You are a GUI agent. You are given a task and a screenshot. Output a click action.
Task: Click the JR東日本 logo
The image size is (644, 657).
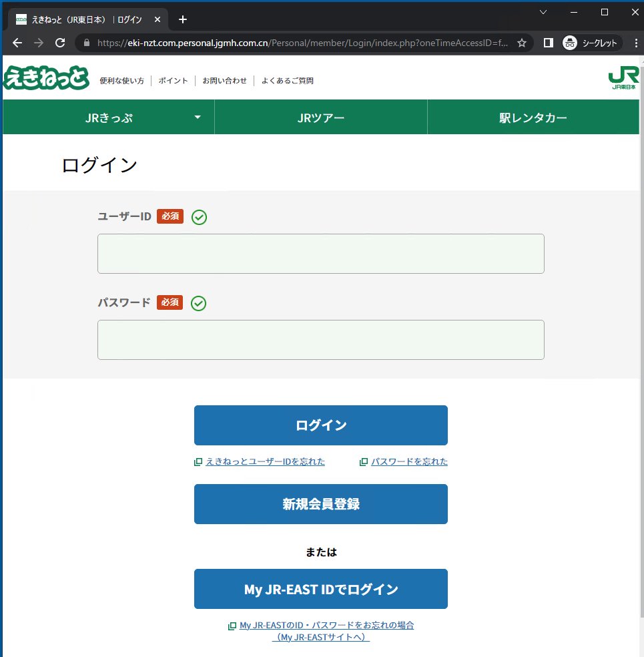(623, 79)
